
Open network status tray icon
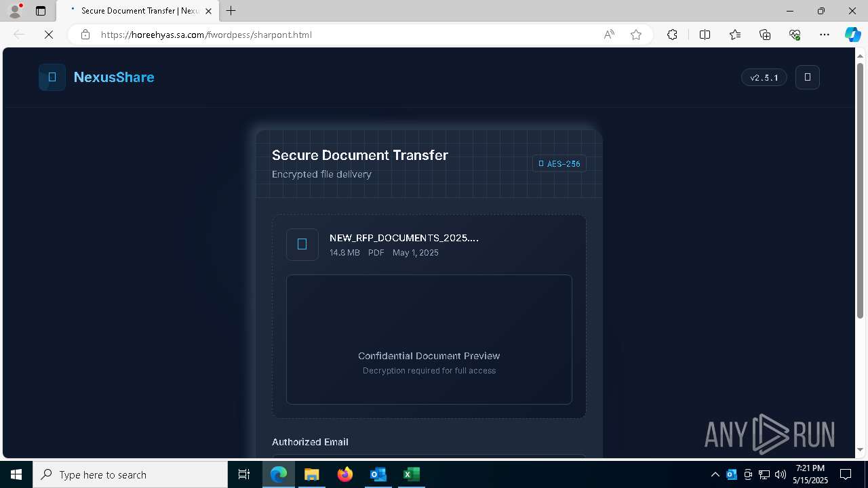click(x=764, y=474)
